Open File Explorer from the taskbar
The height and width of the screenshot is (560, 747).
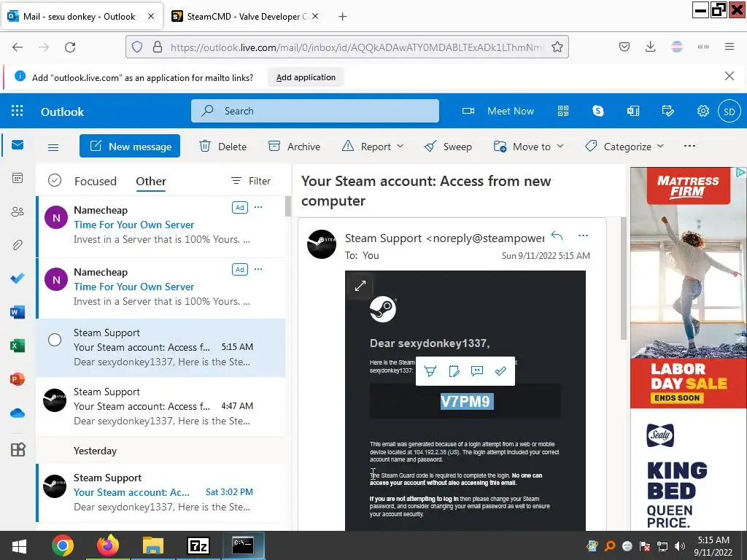(x=153, y=545)
